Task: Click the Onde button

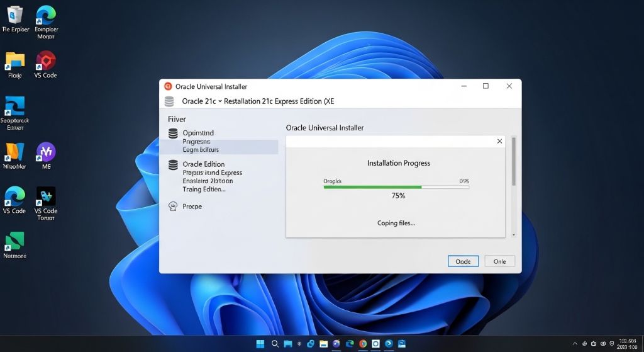Action: point(463,261)
